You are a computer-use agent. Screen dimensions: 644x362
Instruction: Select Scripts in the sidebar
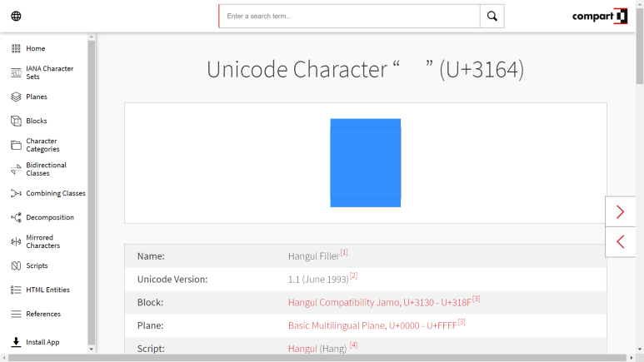37,266
